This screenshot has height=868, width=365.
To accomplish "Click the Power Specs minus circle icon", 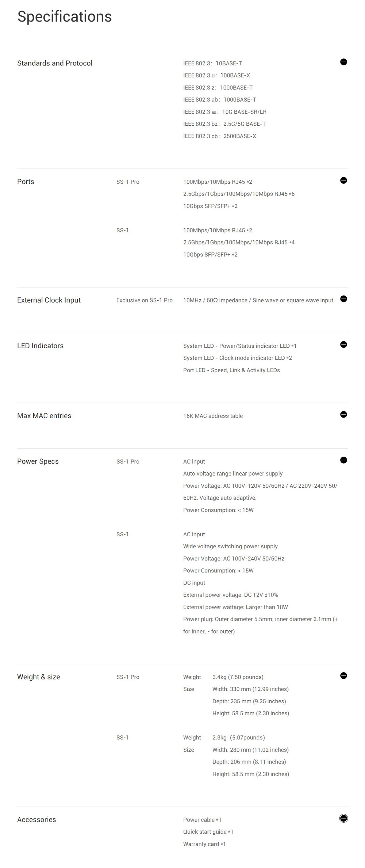I will point(343,460).
